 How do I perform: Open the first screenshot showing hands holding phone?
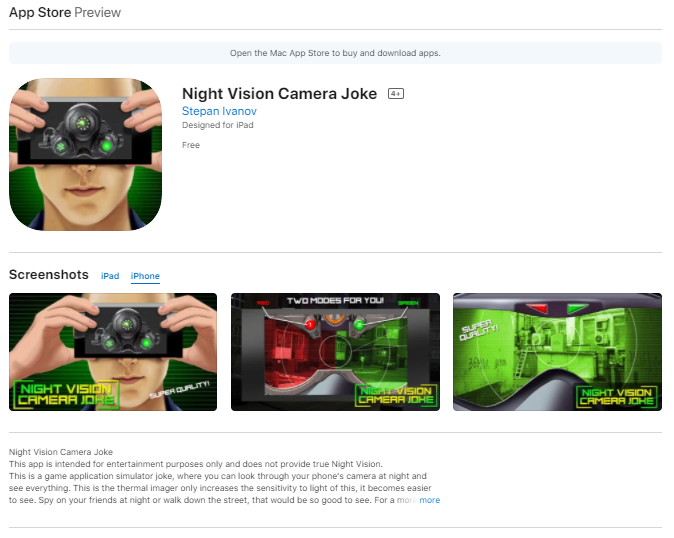(113, 352)
